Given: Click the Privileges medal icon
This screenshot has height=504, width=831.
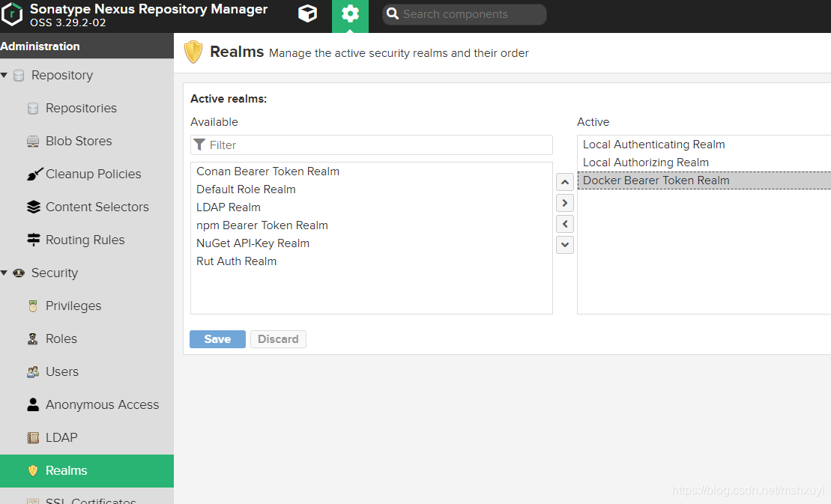Looking at the screenshot, I should pos(33,306).
